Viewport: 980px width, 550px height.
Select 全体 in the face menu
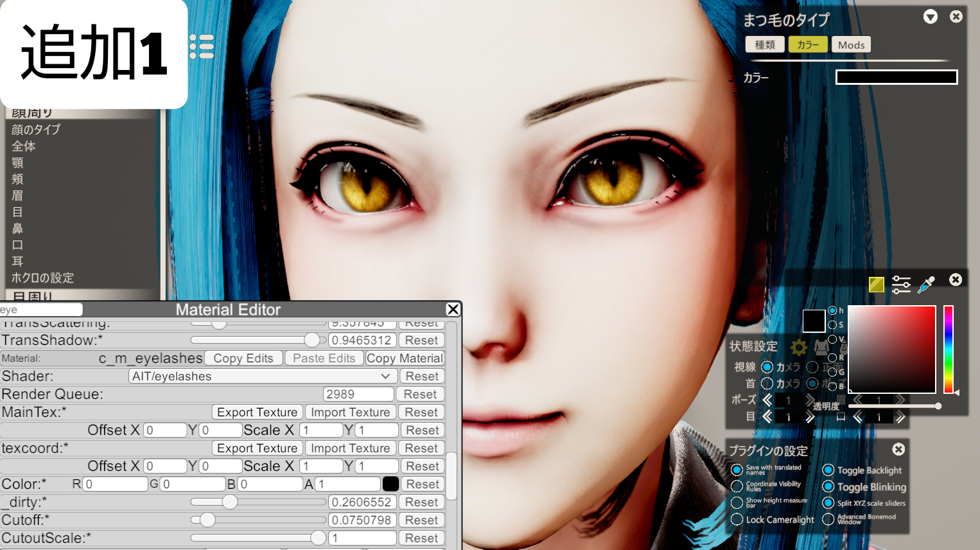(24, 146)
